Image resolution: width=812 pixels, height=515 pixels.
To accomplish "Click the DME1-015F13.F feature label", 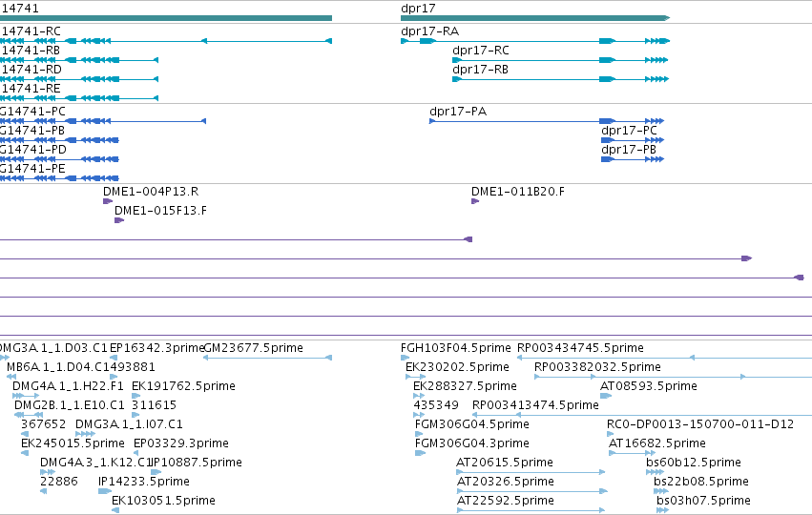I will pos(160,211).
